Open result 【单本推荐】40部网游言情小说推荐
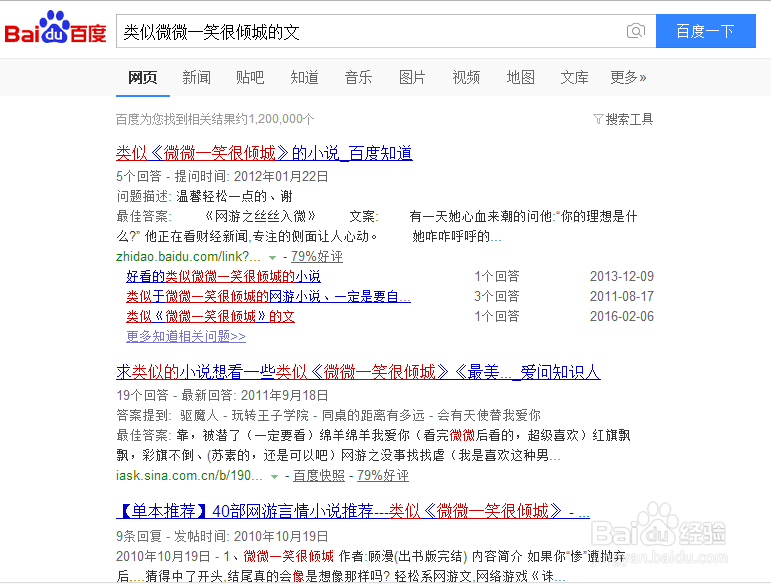Screen dimensions: 771x584 [x=353, y=511]
